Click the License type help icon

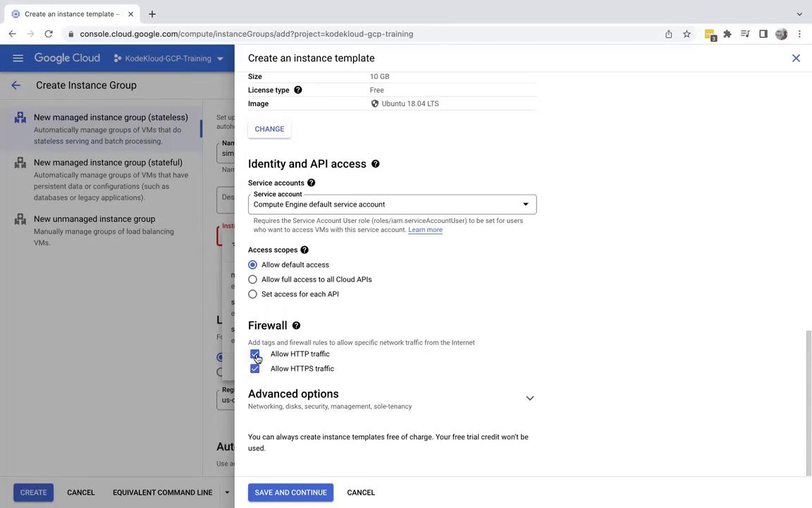pos(297,90)
